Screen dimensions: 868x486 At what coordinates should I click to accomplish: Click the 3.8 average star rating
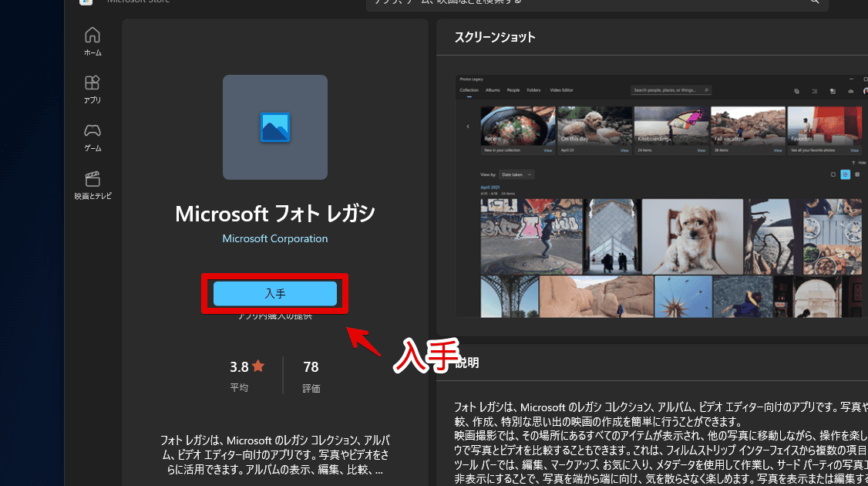point(247,376)
